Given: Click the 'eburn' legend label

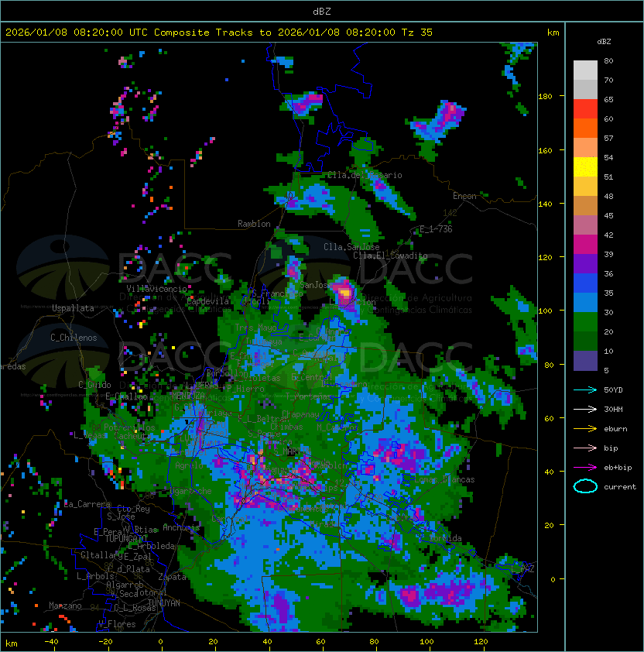Looking at the screenshot, I should coord(615,429).
